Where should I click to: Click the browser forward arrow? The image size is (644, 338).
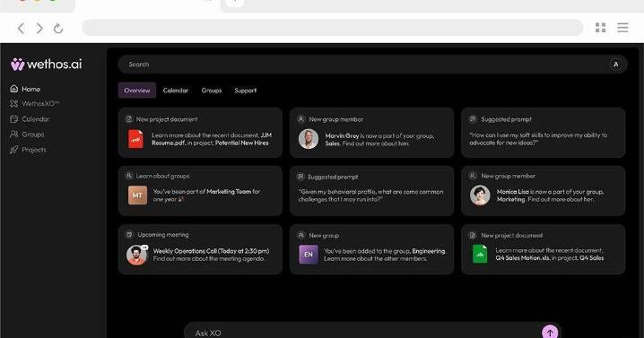point(39,28)
